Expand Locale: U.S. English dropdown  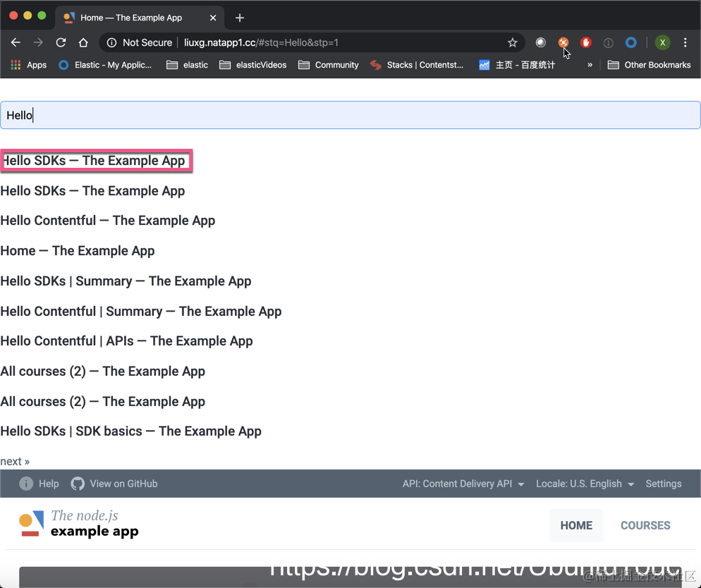coord(585,484)
